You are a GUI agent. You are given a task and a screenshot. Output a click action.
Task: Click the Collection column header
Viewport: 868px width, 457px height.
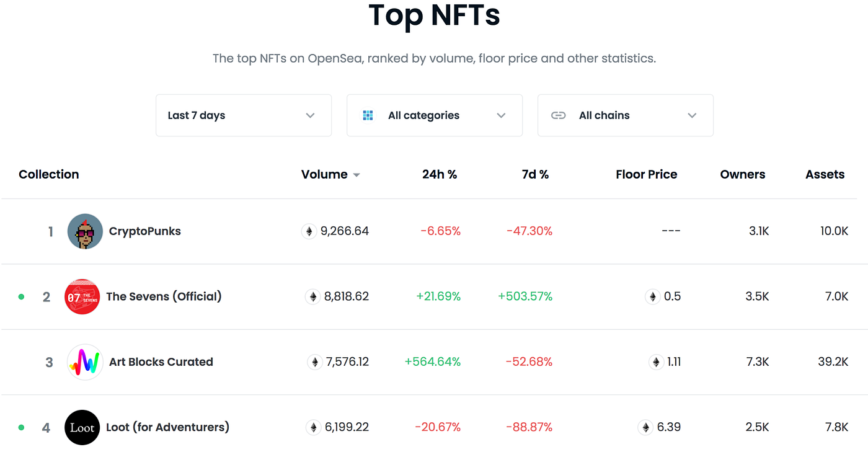[x=49, y=175]
